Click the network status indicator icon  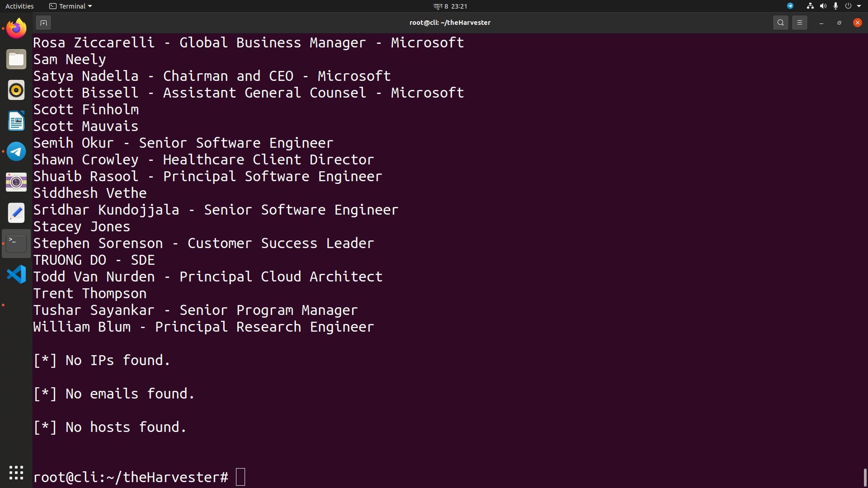click(x=809, y=6)
